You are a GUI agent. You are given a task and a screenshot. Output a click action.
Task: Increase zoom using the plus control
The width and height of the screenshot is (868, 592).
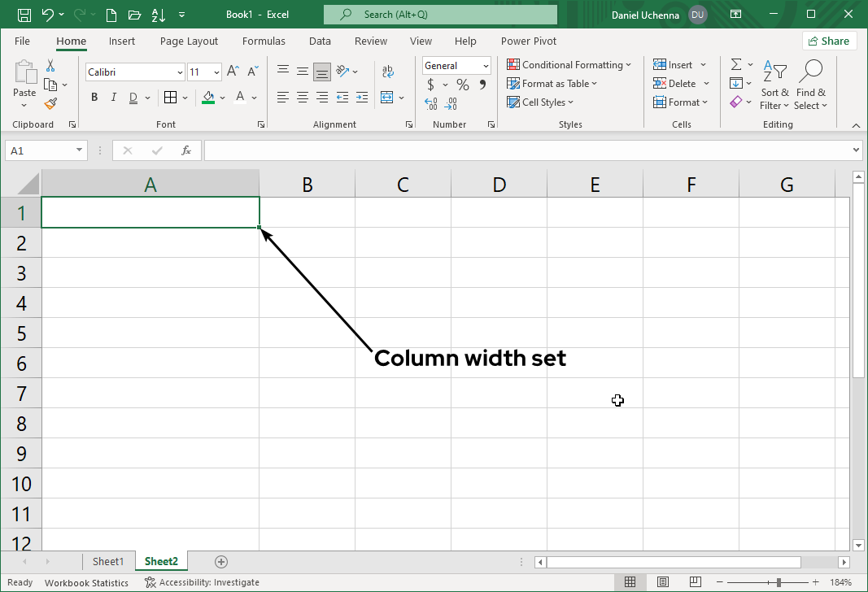[x=814, y=582]
